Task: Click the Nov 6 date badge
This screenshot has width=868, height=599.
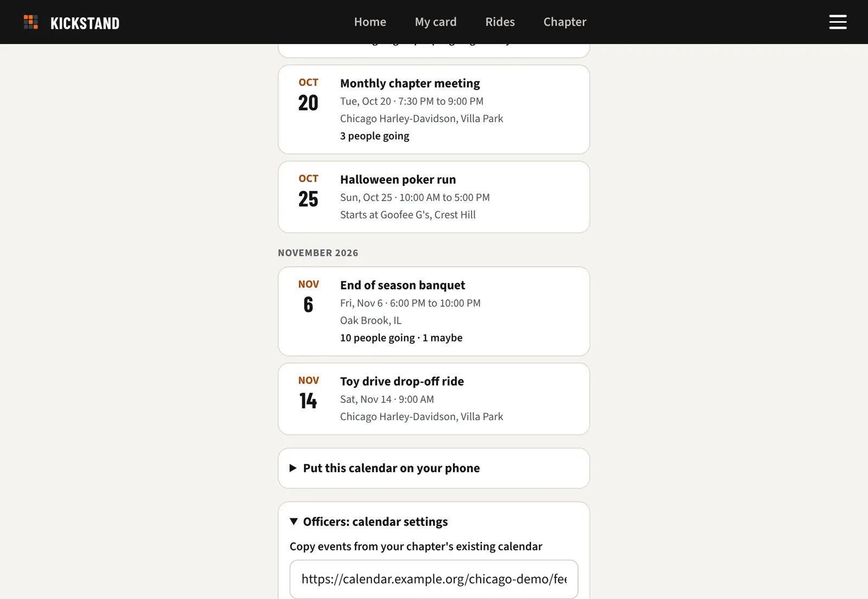Action: 308,297
